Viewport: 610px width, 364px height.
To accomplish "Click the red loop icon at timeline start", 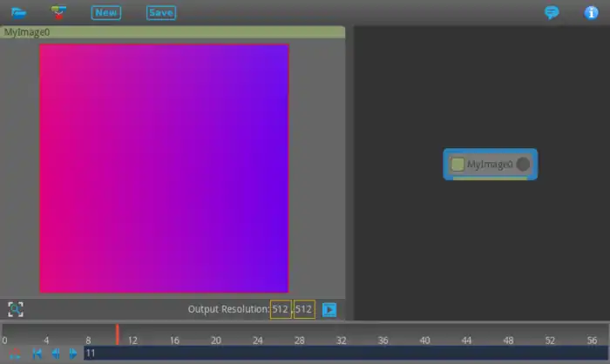I will click(15, 354).
